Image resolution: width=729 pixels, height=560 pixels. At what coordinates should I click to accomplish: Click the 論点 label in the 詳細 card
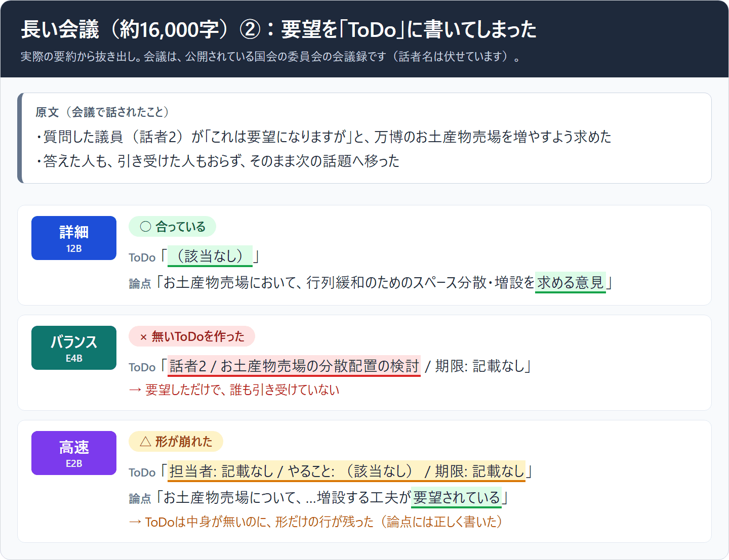(140, 284)
